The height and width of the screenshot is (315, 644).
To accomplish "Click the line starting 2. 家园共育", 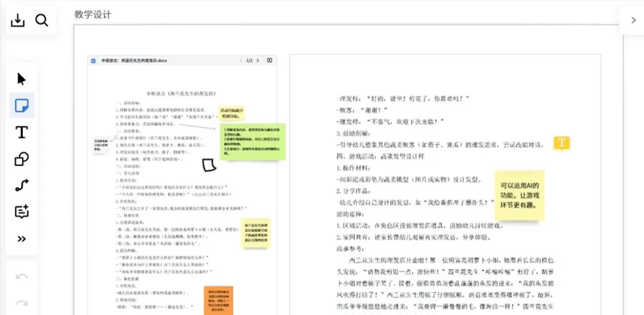I will [414, 237].
